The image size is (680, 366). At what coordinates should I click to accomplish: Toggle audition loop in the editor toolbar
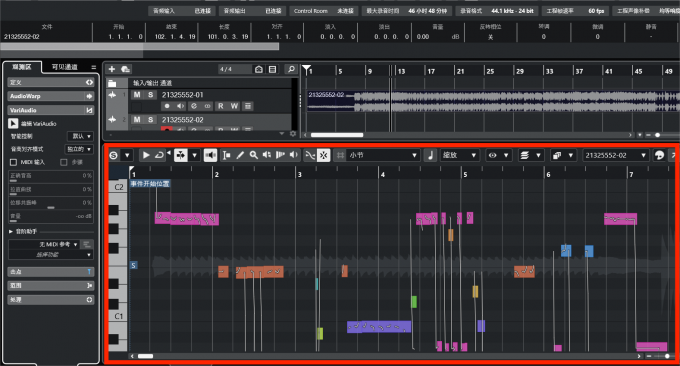pos(159,155)
